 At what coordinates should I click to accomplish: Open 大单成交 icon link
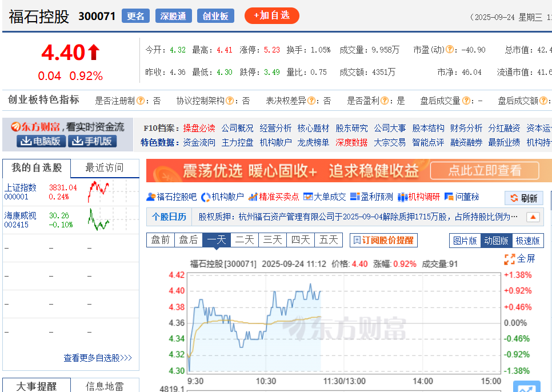click(x=325, y=197)
